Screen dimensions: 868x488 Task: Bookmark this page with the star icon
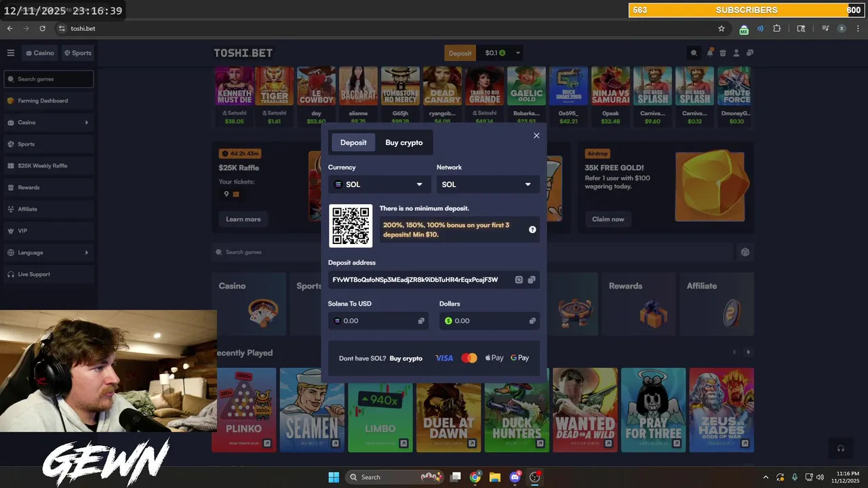[722, 28]
